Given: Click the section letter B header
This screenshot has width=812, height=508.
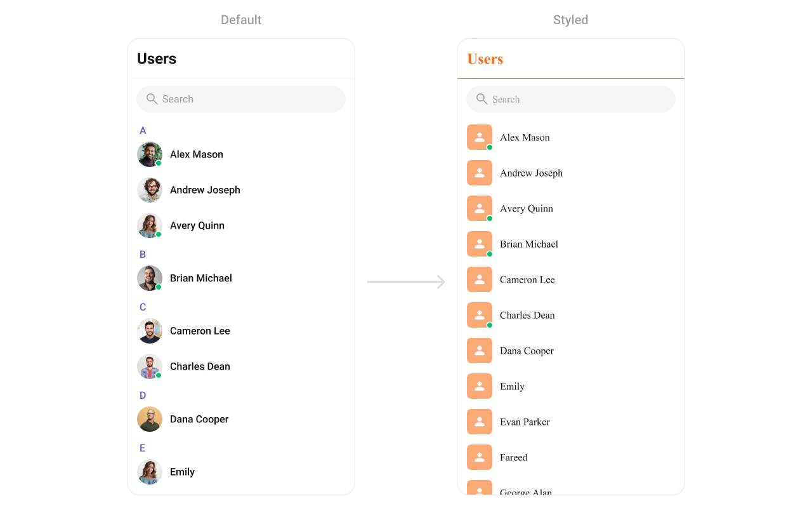Looking at the screenshot, I should point(143,255).
